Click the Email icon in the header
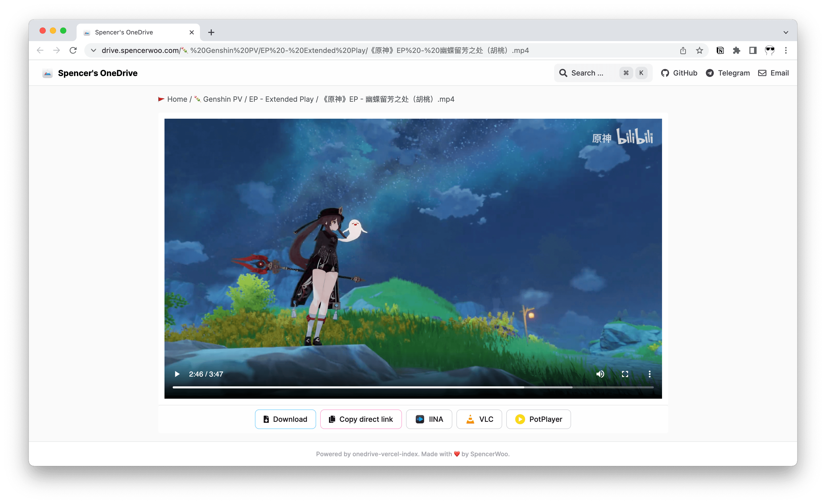 (x=763, y=73)
